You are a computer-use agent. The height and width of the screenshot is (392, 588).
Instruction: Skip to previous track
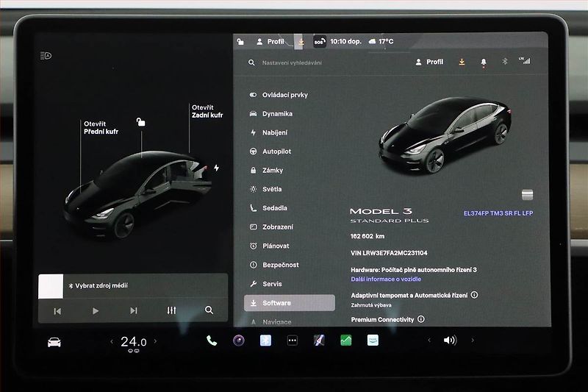coord(57,311)
